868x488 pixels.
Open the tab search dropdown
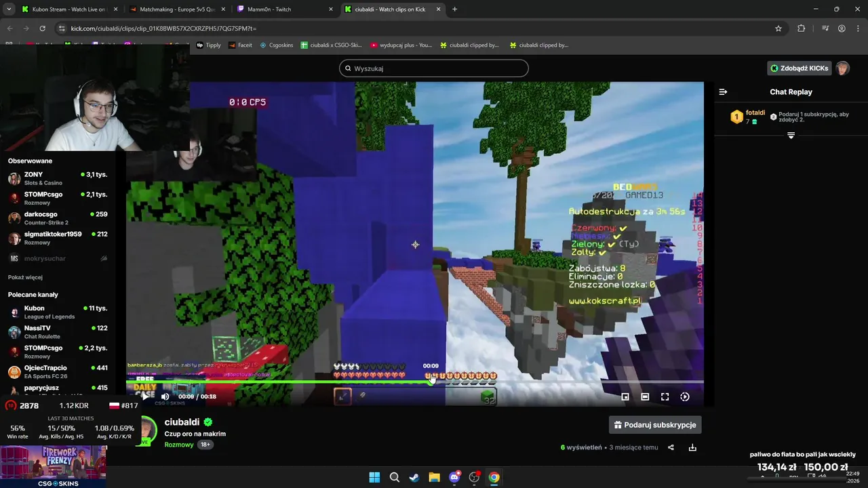pos(8,9)
